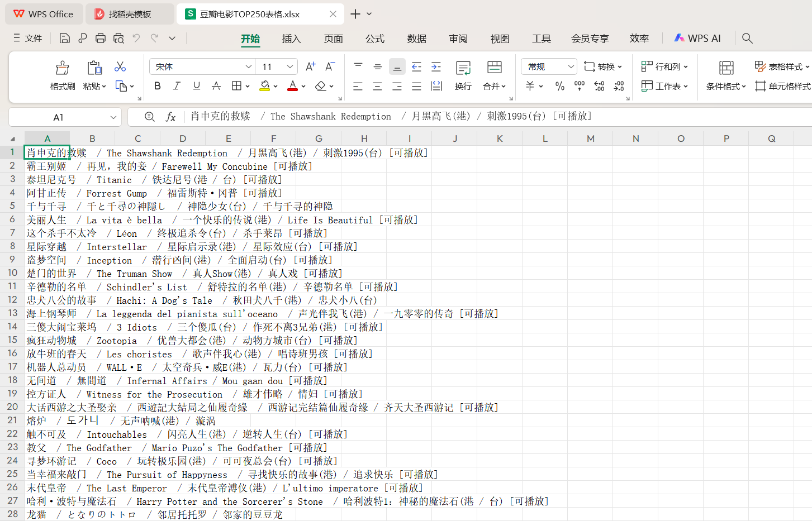
Task: Select column C header
Action: click(x=137, y=138)
